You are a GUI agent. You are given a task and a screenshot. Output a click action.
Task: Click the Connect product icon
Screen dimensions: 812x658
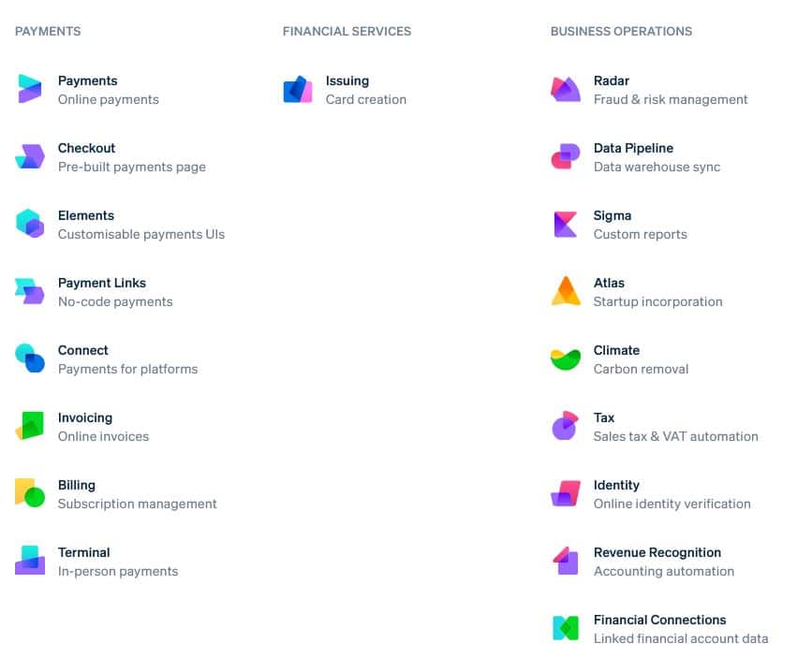(30, 358)
